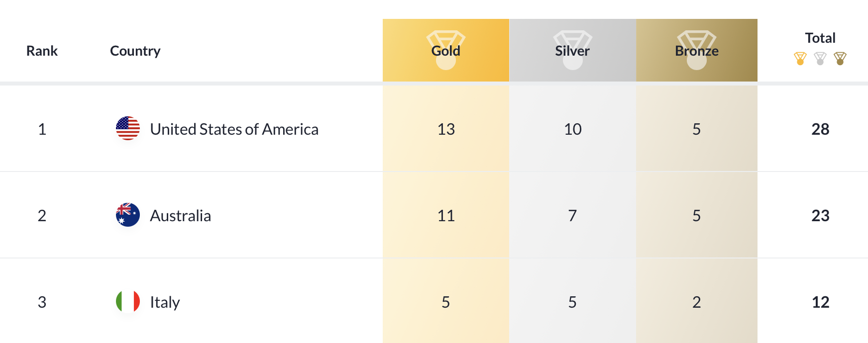
Task: Click the United States flag icon
Action: coord(128,128)
